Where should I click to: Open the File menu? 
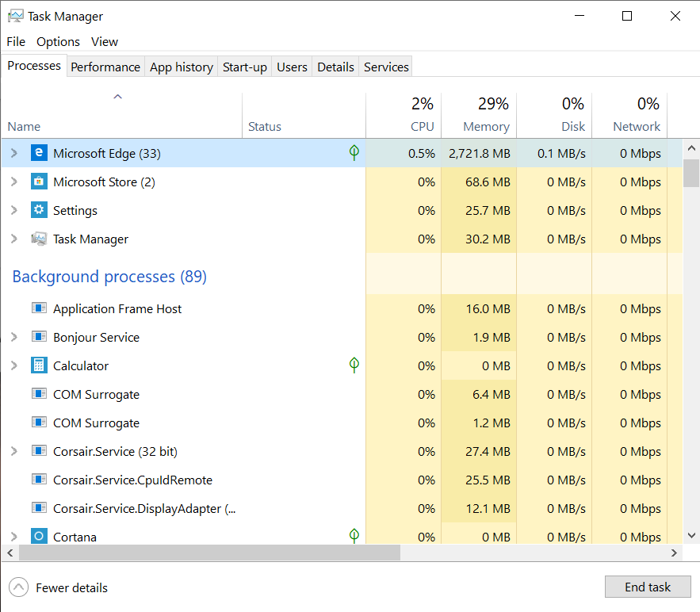pos(16,41)
